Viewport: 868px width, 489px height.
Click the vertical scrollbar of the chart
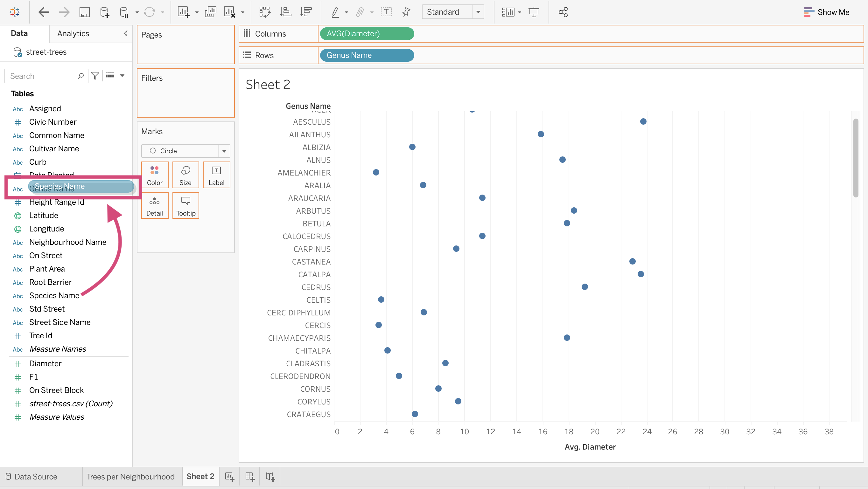point(856,158)
